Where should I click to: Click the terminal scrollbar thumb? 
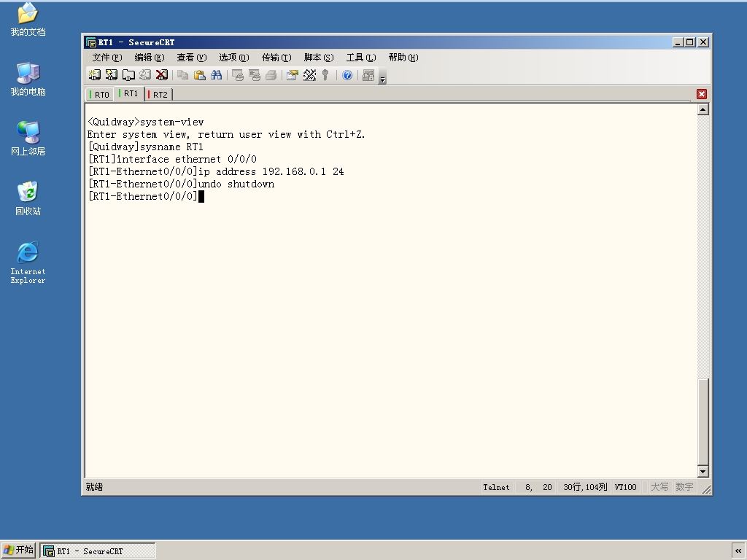pyautogui.click(x=703, y=421)
